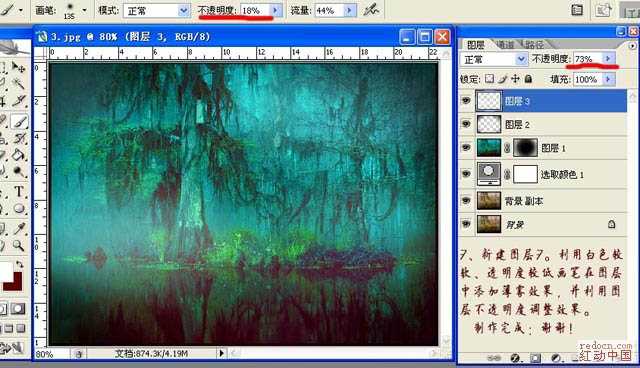This screenshot has height=368, width=640.
Task: Toggle visibility of 图层 1
Action: pos(466,148)
